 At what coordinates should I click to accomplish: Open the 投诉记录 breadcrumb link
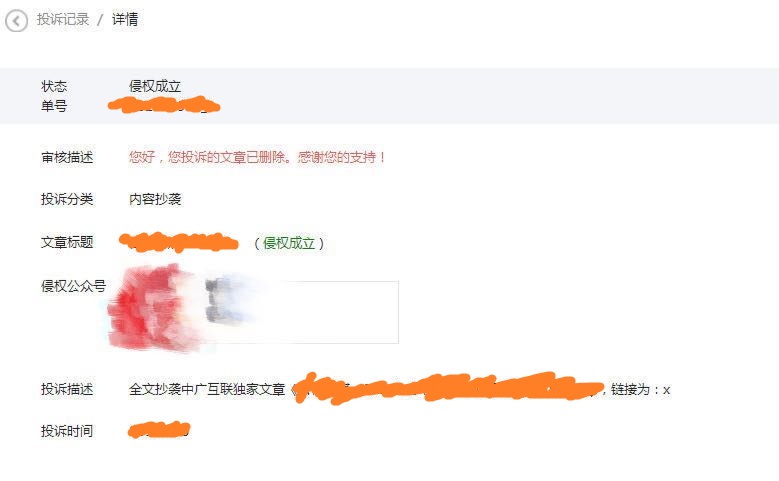pyautogui.click(x=63, y=19)
